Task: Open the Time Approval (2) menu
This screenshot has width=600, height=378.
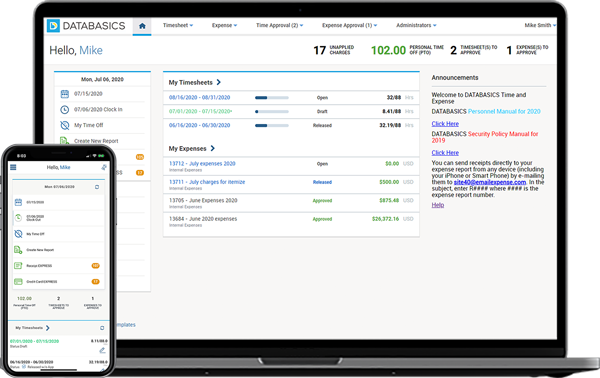Action: 280,25
